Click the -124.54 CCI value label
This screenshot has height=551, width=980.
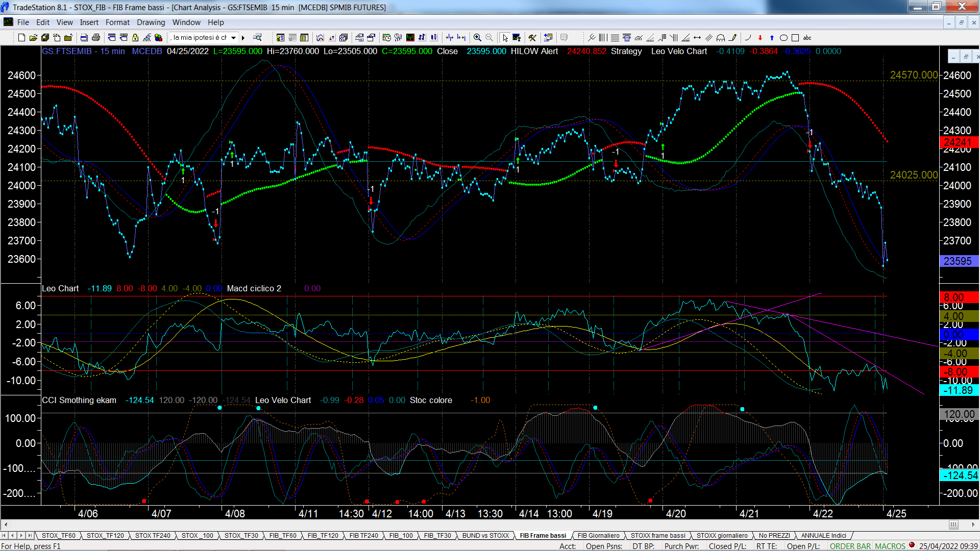coord(960,475)
